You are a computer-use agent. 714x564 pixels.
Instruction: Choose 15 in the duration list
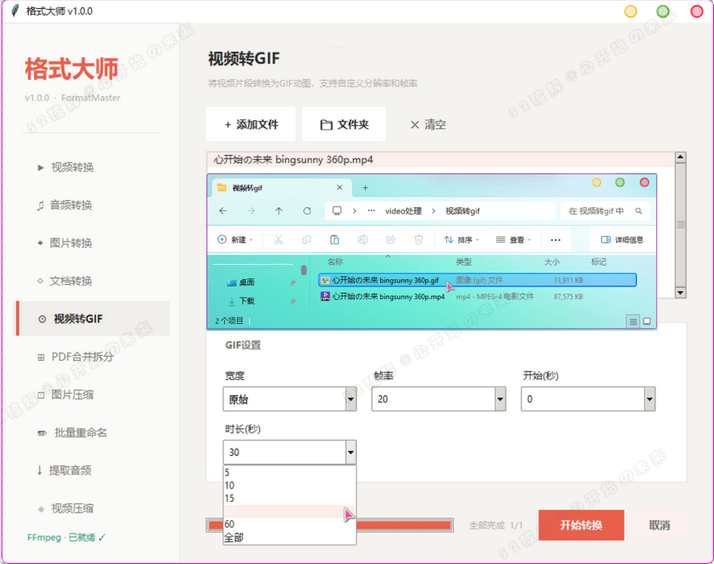289,498
